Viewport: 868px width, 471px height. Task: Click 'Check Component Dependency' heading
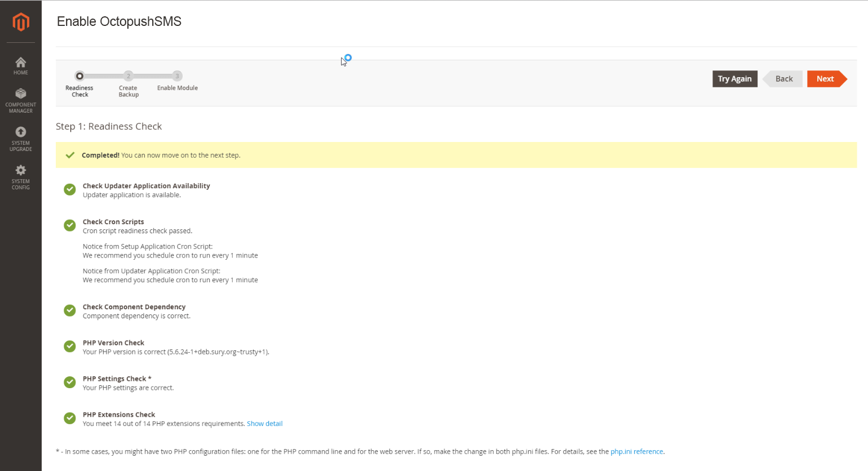(x=134, y=307)
